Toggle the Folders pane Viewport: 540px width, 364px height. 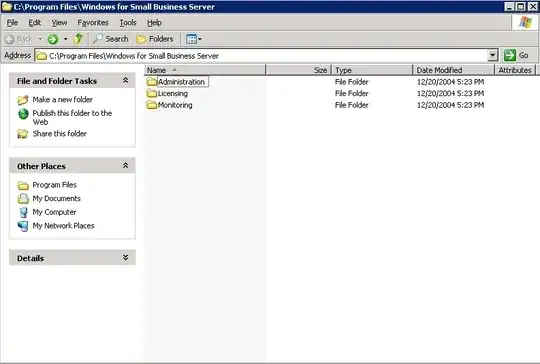155,39
